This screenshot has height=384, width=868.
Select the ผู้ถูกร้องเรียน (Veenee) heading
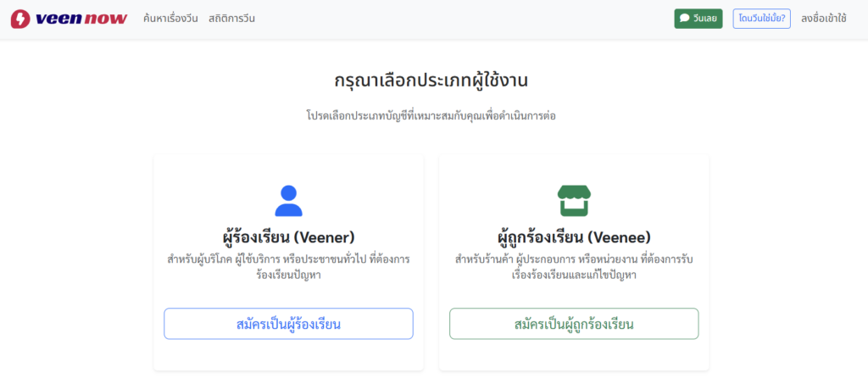[574, 237]
